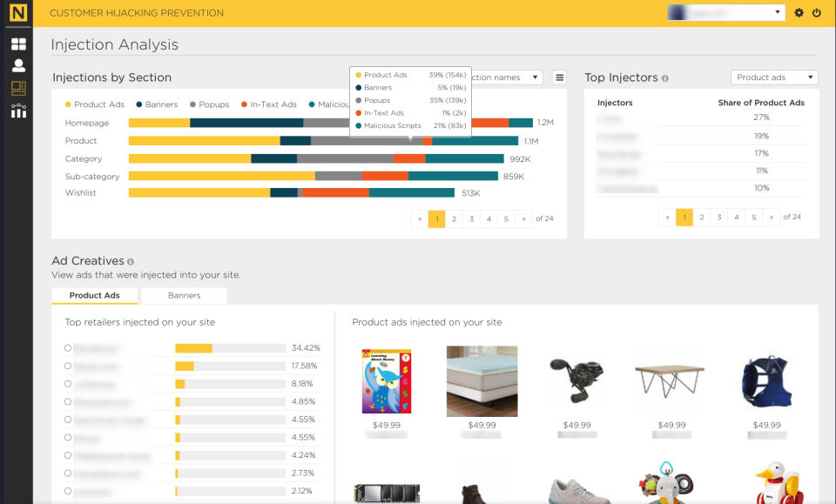The width and height of the screenshot is (836, 504).
Task: Open the Product ads dropdown in Top Injectors
Action: tap(774, 77)
